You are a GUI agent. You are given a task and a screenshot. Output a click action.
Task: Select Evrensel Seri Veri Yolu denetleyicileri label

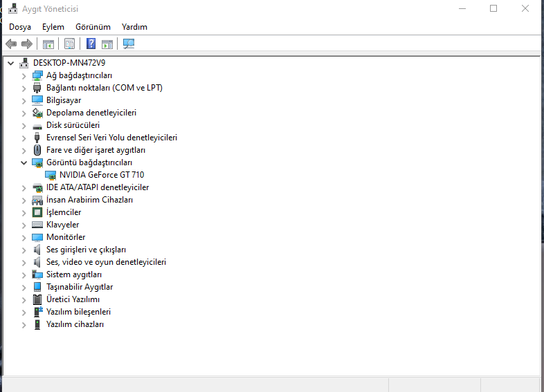tap(111, 138)
